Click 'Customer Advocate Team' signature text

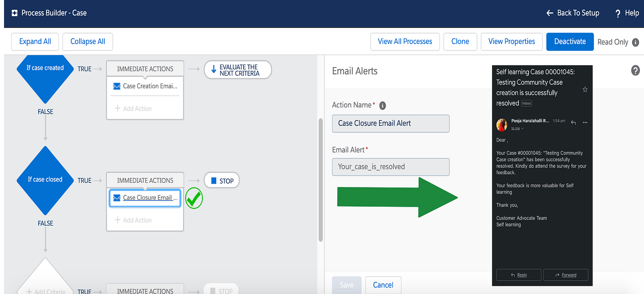point(522,218)
